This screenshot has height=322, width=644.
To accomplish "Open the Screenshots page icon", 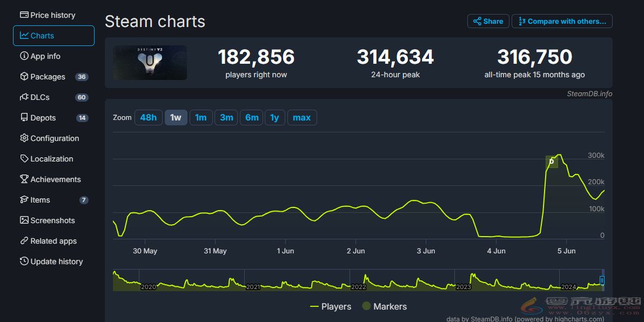I will pos(24,220).
